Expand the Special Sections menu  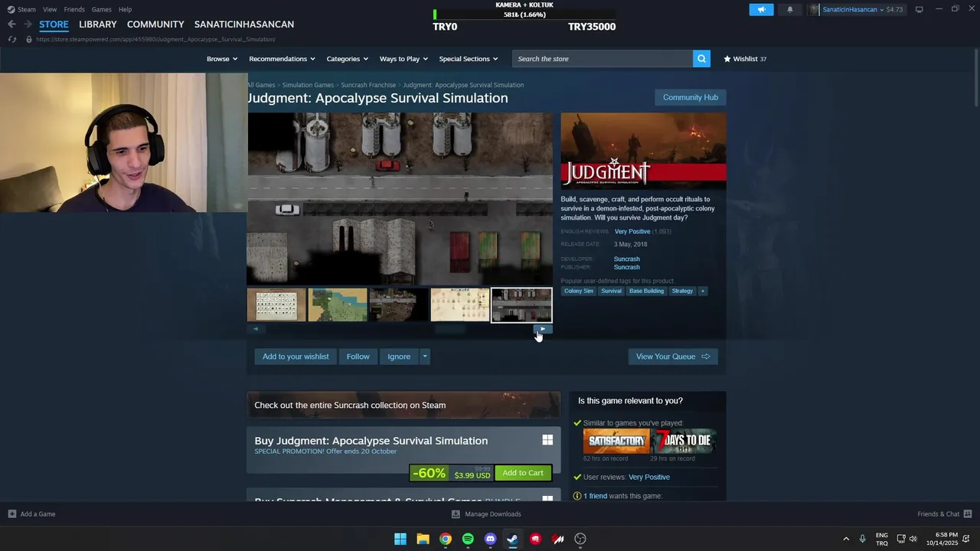pos(469,59)
